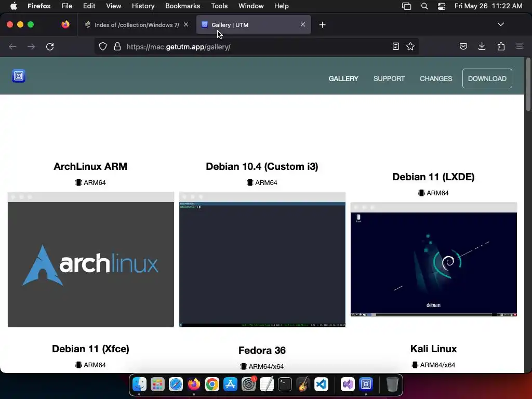532x399 pixels.
Task: Open Spotlight search in menu bar
Action: (424, 6)
